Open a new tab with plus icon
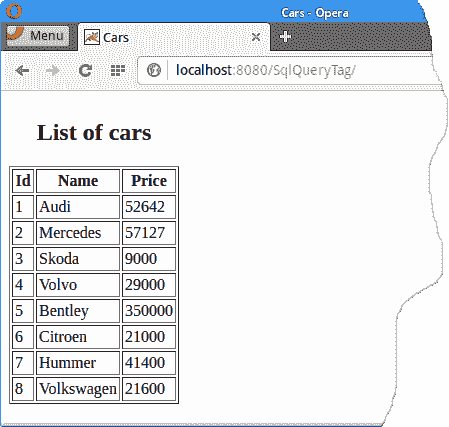 point(285,36)
